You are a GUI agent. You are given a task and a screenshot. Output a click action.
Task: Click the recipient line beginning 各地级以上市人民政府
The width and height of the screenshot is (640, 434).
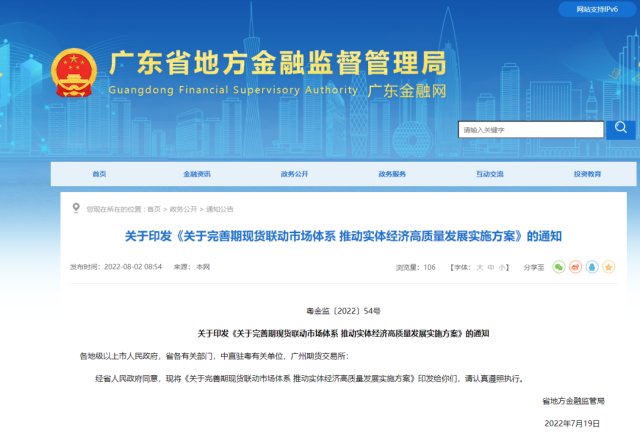click(x=214, y=356)
